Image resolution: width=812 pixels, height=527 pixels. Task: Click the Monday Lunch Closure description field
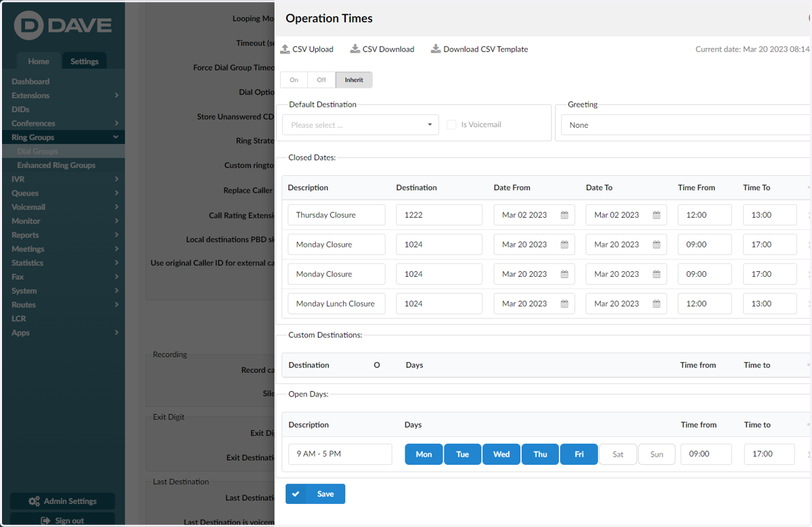pyautogui.click(x=336, y=304)
